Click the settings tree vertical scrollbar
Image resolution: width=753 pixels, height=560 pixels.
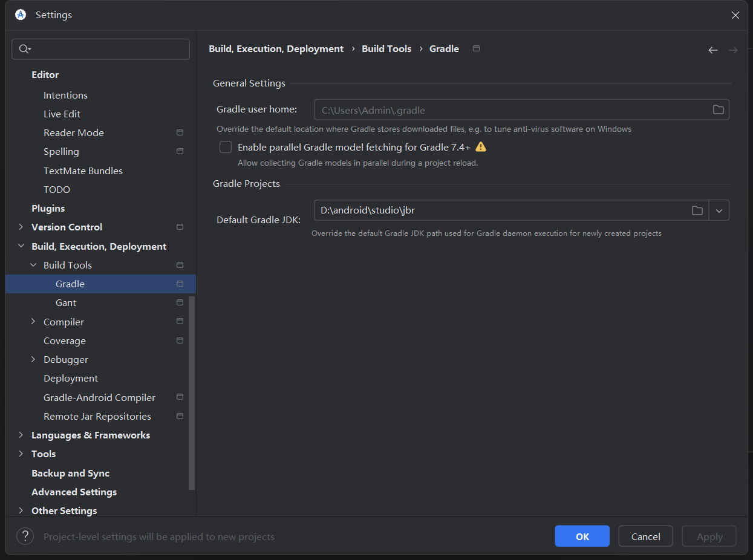click(192, 393)
